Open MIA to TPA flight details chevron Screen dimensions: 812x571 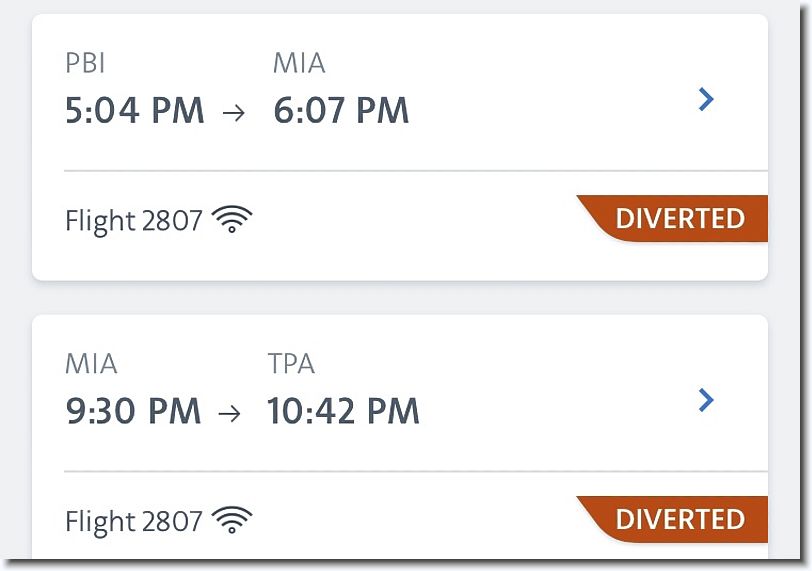point(706,400)
